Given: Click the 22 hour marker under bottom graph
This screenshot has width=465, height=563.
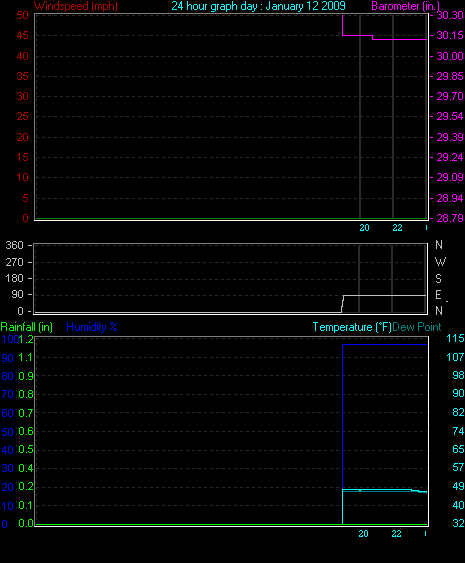Looking at the screenshot, I should pos(396,534).
